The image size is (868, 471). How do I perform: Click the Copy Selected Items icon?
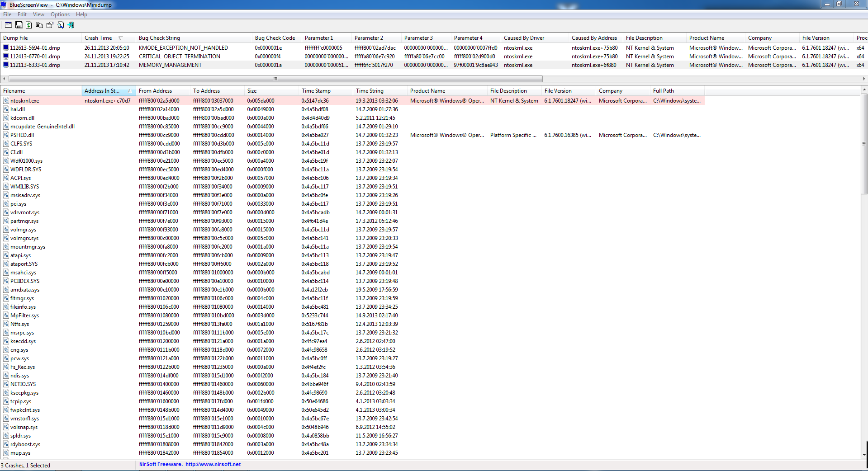tap(39, 25)
